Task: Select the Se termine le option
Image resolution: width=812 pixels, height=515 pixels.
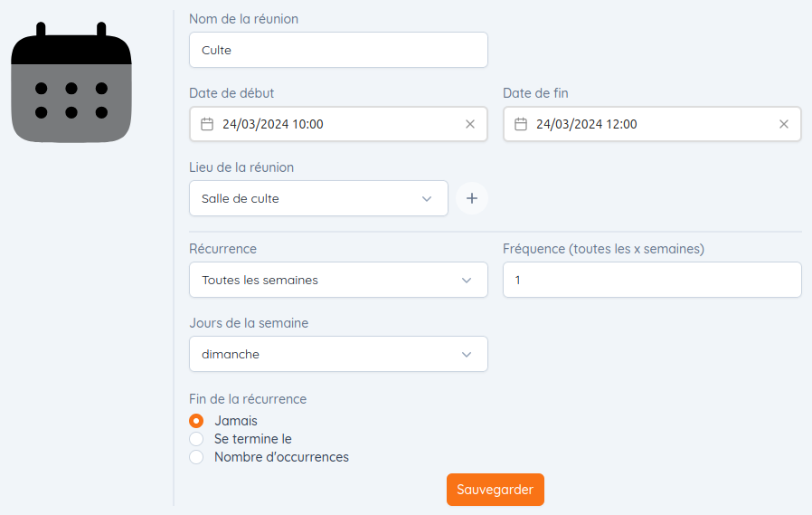Action: pos(196,439)
